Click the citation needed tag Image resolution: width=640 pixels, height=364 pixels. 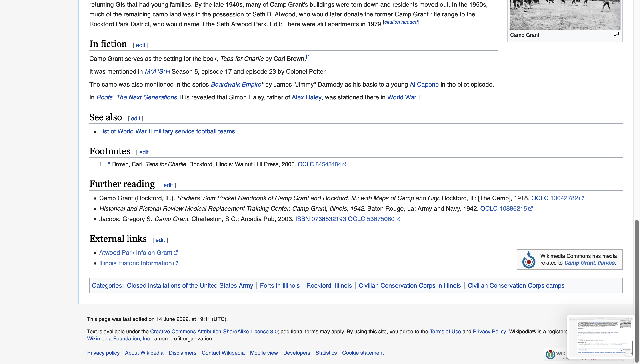pyautogui.click(x=401, y=22)
